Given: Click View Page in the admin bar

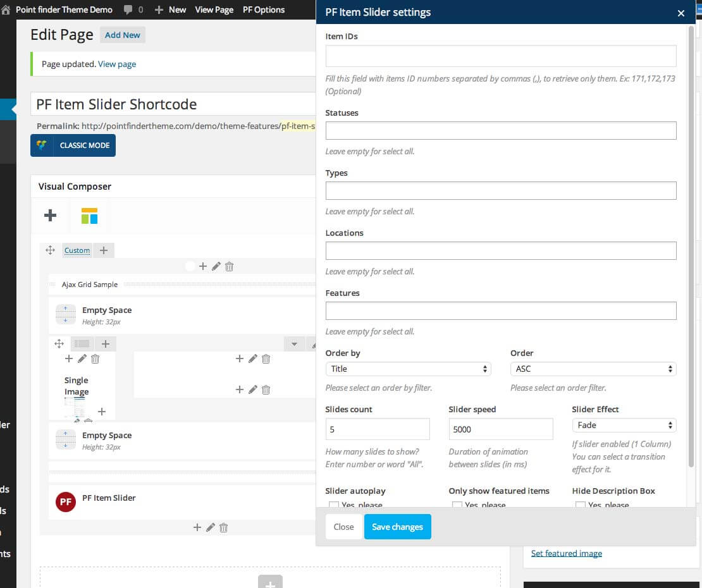Looking at the screenshot, I should tap(214, 9).
